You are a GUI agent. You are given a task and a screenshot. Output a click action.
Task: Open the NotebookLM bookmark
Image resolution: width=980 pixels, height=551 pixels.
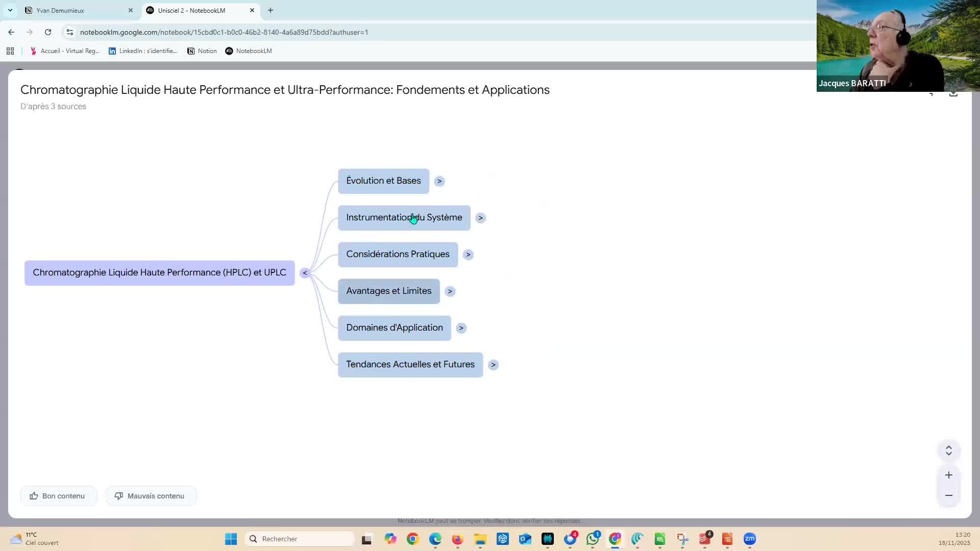click(x=249, y=51)
